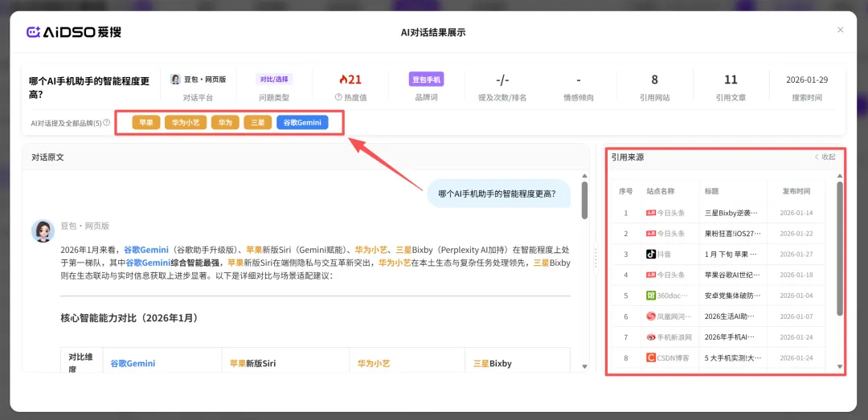
Task: Select the 苹果 brand tag
Action: 146,122
